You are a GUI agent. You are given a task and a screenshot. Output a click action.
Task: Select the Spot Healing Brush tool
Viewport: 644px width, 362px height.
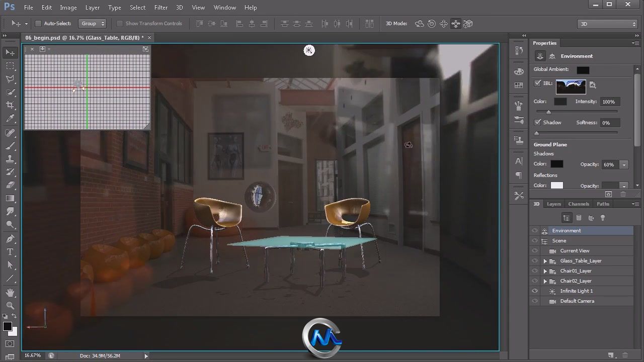10,133
